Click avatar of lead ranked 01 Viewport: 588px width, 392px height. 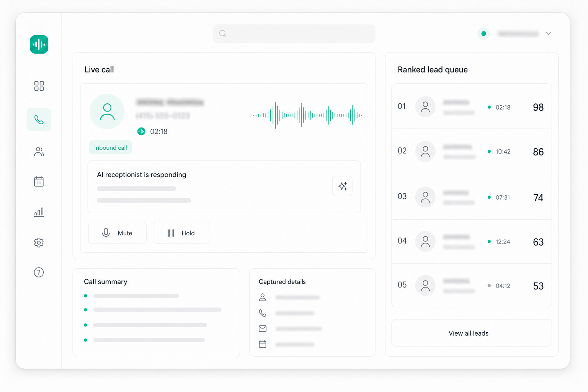pyautogui.click(x=425, y=107)
